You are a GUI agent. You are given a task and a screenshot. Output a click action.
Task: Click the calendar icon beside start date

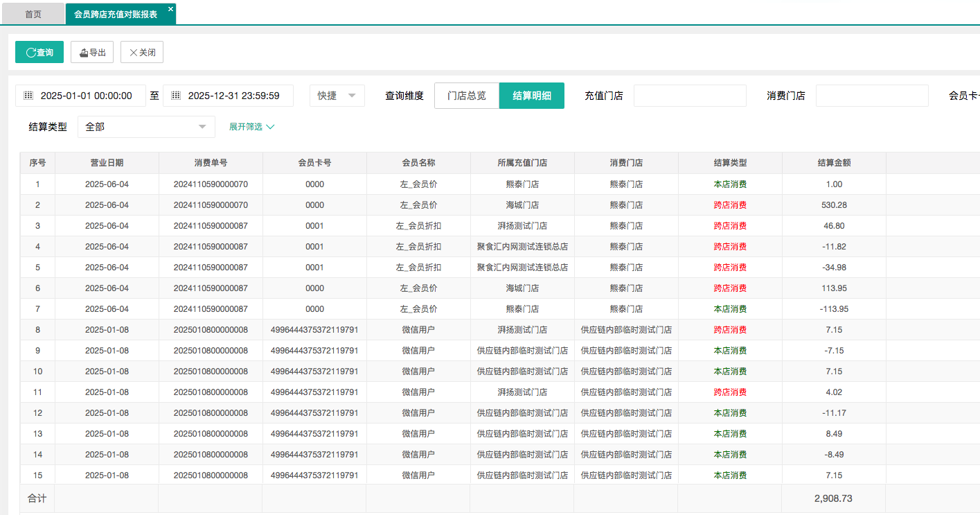tap(28, 96)
